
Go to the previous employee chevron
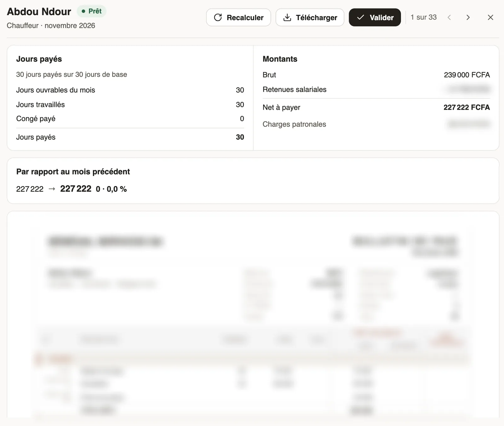tap(449, 17)
